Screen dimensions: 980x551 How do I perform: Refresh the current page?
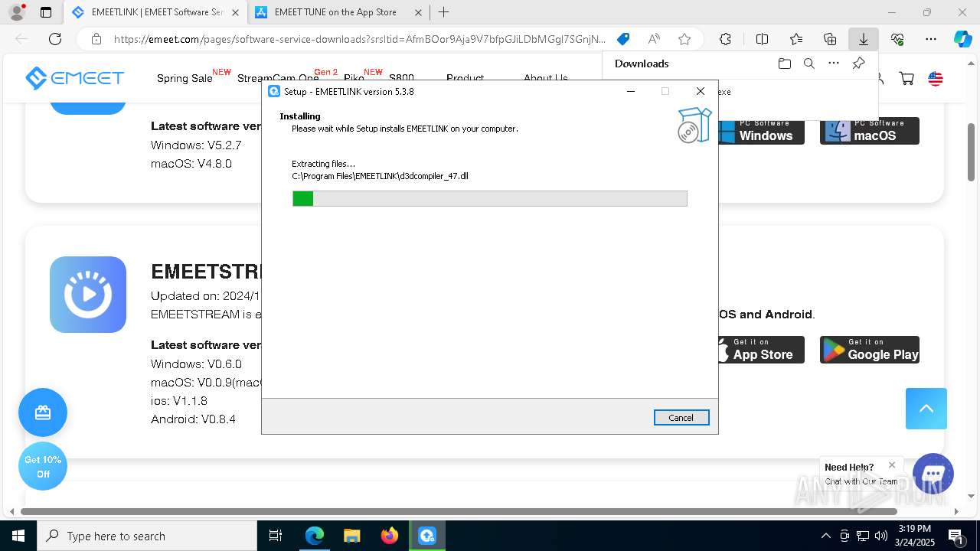55,39
